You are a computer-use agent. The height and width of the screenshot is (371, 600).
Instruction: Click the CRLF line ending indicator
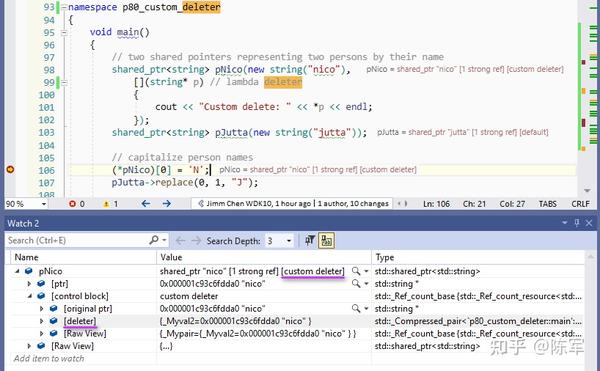point(580,204)
